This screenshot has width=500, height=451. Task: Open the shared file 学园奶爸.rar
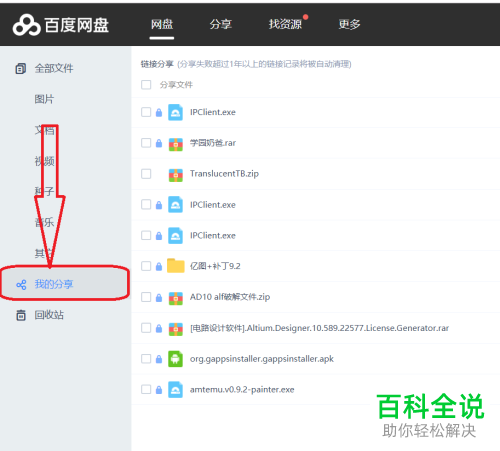pyautogui.click(x=213, y=143)
